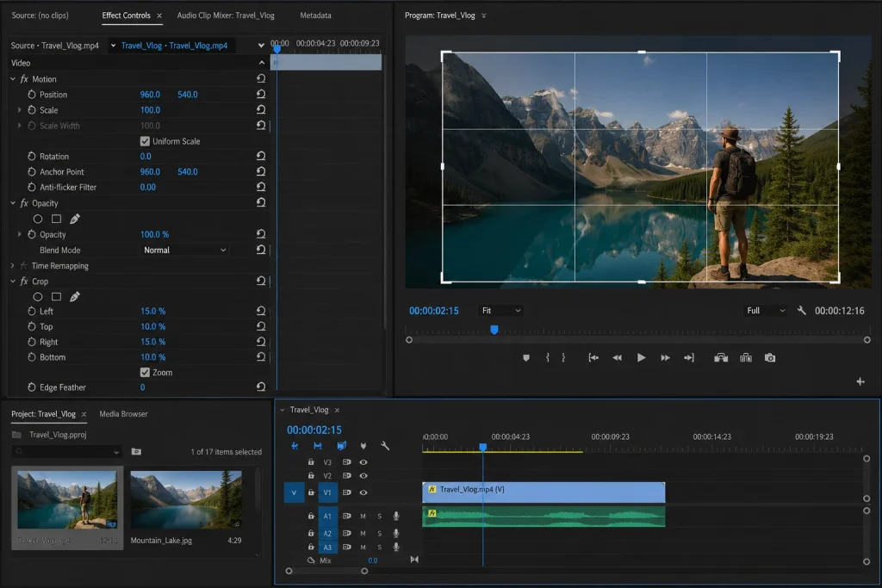Viewport: 882px width, 588px height.
Task: Collapse the Motion effect group
Action: (x=13, y=79)
